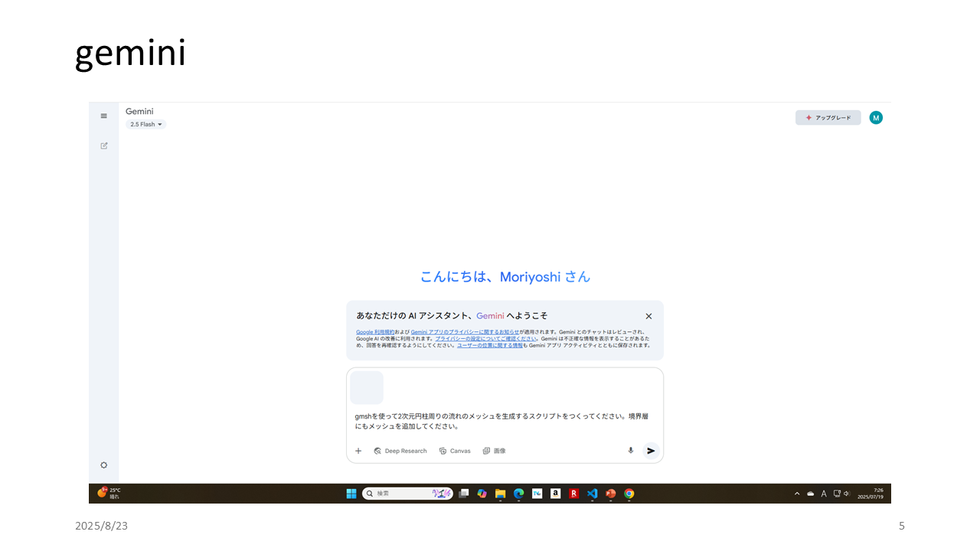Select the Deep Research option
The image size is (980, 551).
[400, 451]
